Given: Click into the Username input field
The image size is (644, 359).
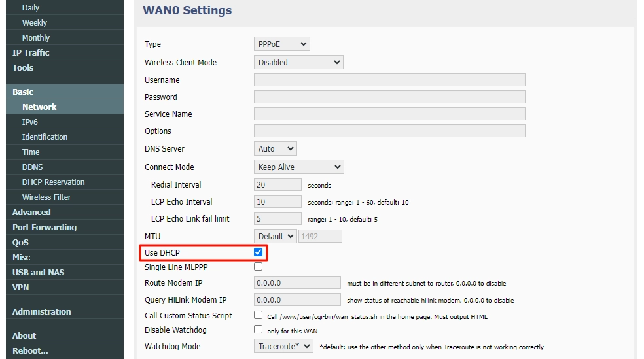Looking at the screenshot, I should pos(389,80).
